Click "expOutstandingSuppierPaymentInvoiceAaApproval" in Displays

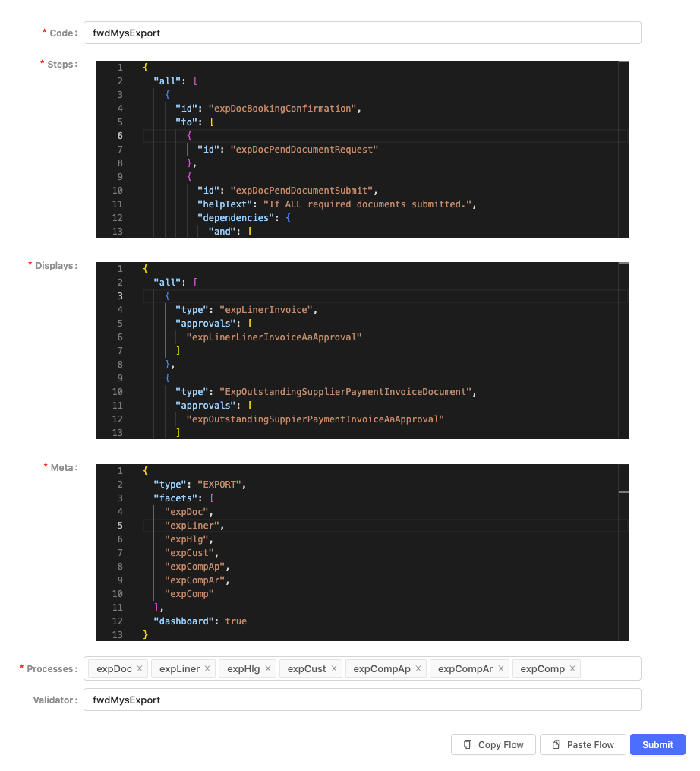(315, 419)
